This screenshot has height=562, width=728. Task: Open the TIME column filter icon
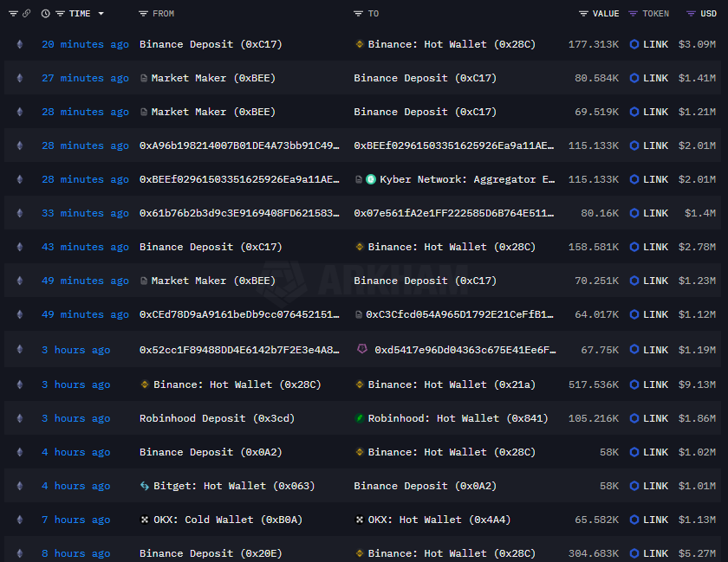[x=60, y=14]
